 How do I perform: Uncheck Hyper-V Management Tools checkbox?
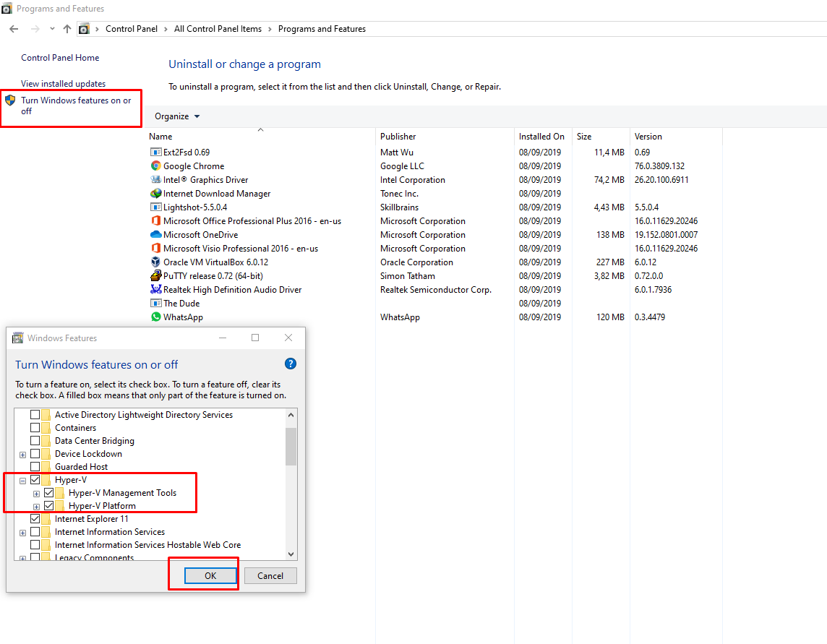pyautogui.click(x=48, y=493)
